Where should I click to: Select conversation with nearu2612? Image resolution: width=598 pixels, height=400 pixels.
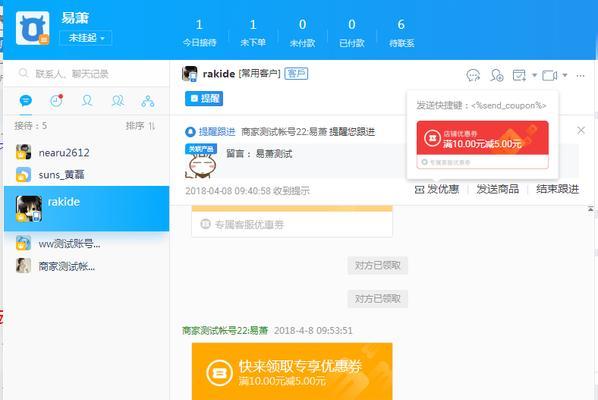click(x=87, y=153)
